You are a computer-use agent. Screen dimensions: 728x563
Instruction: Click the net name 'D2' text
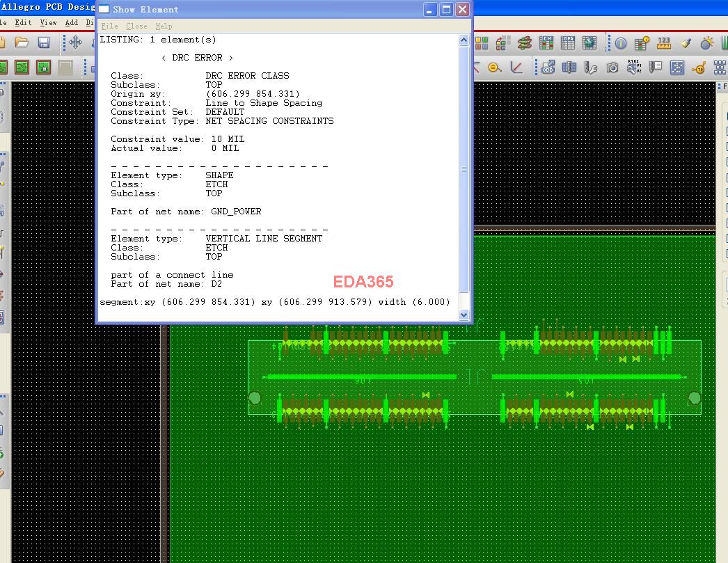[216, 284]
